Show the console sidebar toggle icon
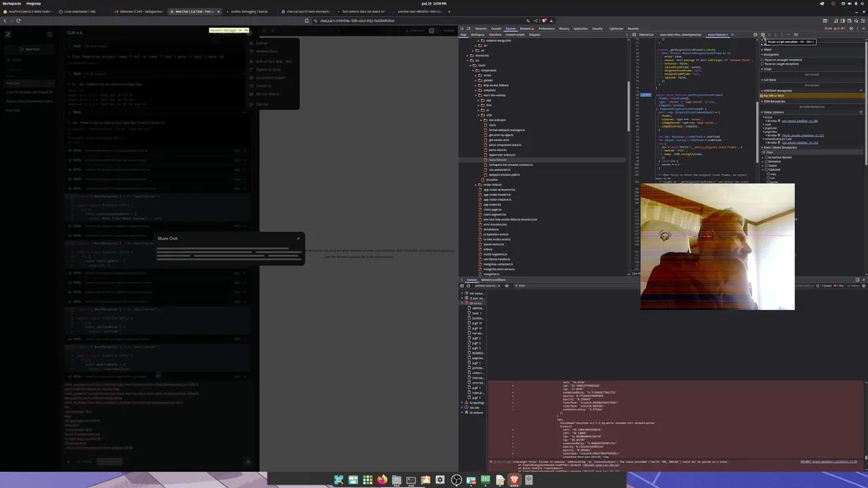This screenshot has width=868, height=488. point(462,285)
